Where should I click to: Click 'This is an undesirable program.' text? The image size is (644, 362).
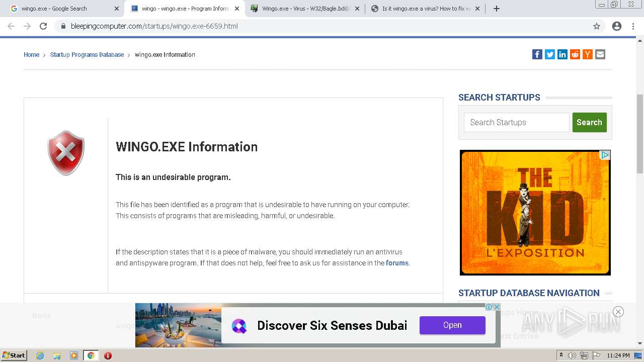click(x=173, y=177)
